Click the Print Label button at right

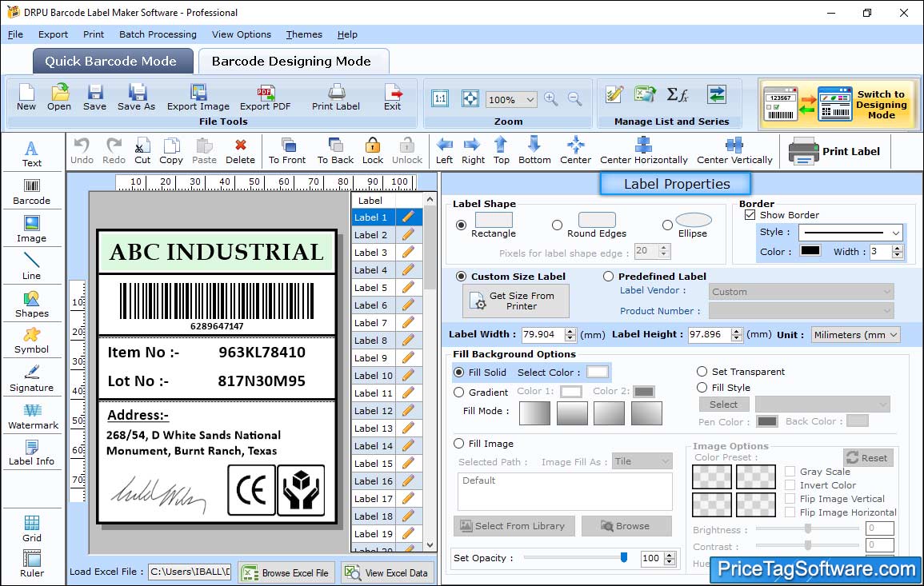[834, 151]
